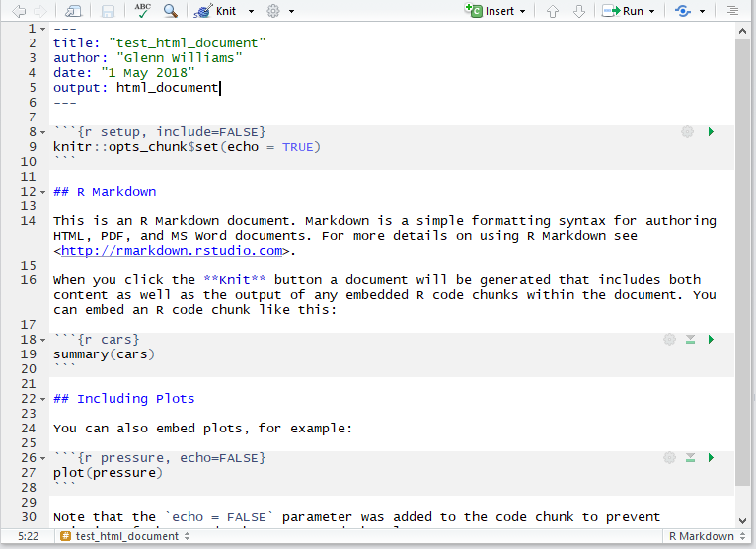Click the "## Including Plots" heading

click(124, 399)
